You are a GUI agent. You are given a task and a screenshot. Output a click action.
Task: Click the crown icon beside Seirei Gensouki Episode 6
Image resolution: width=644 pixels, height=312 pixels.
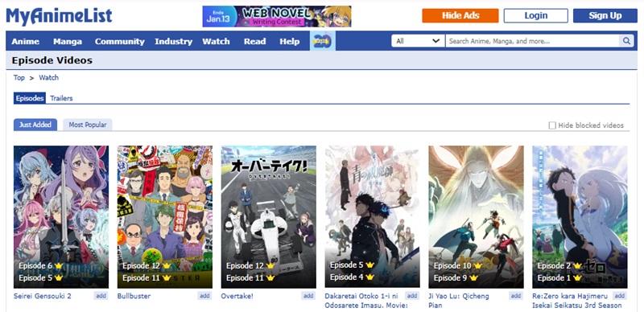[58, 266]
